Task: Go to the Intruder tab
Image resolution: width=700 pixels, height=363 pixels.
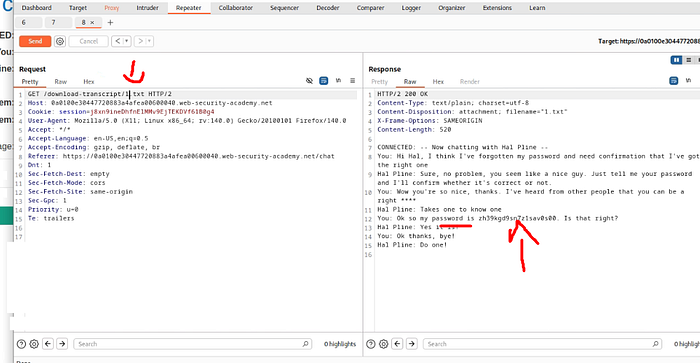Action: pos(147,8)
